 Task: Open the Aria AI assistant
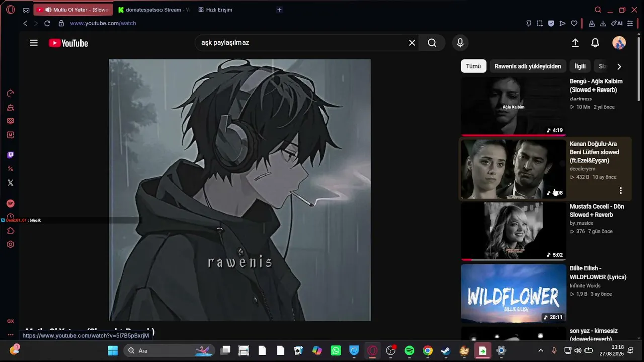point(617,23)
